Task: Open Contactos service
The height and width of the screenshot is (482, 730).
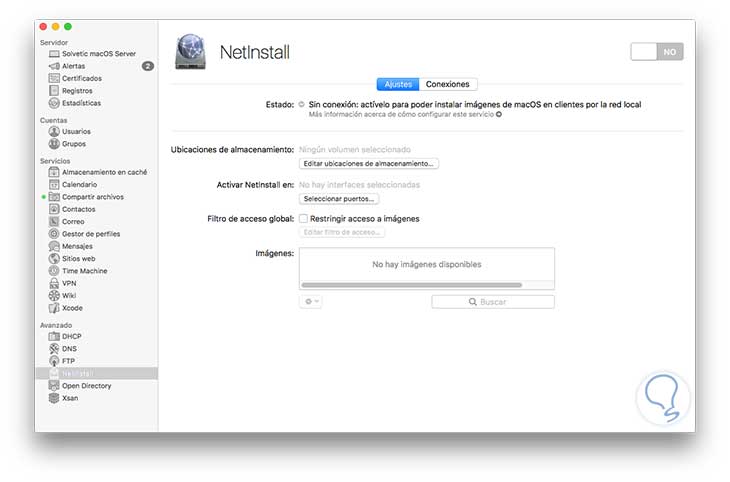Action: point(72,209)
